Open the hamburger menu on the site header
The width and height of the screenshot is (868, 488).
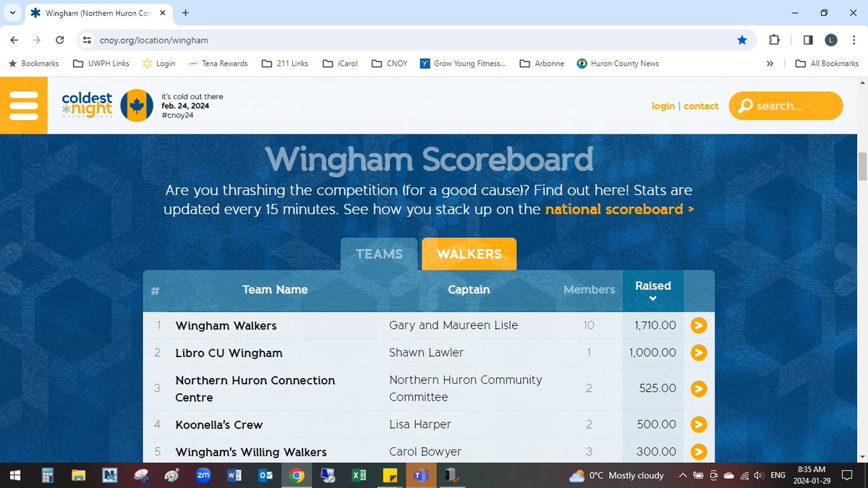tap(23, 106)
